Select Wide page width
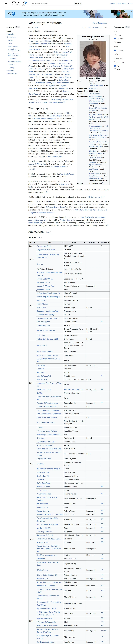This screenshot has height=644, width=138. [x=115, y=54]
